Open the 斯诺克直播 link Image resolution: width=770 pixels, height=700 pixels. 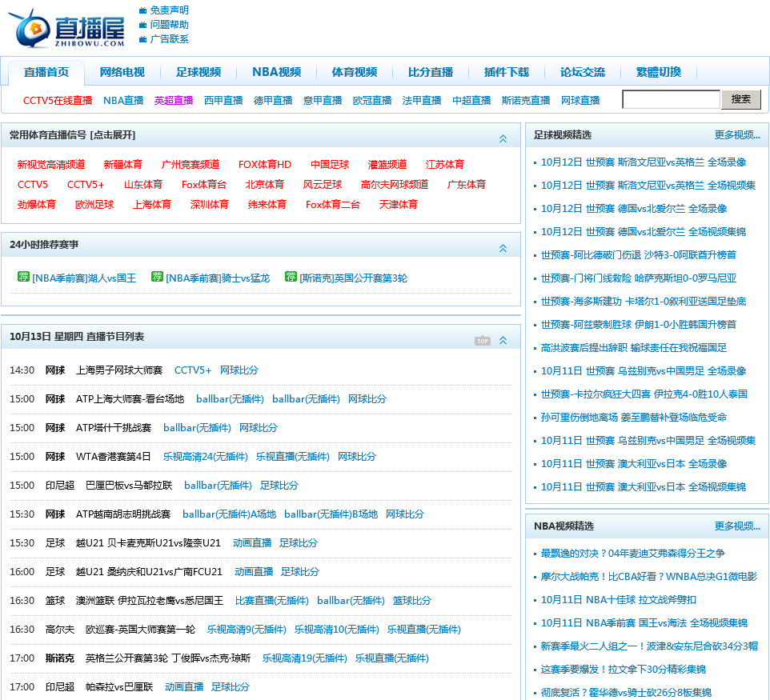[x=526, y=101]
